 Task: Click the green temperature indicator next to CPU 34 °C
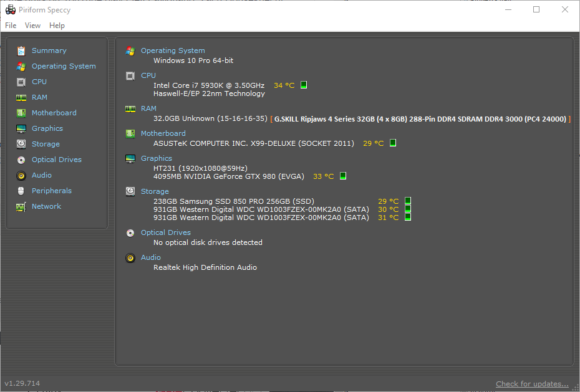pyautogui.click(x=304, y=85)
